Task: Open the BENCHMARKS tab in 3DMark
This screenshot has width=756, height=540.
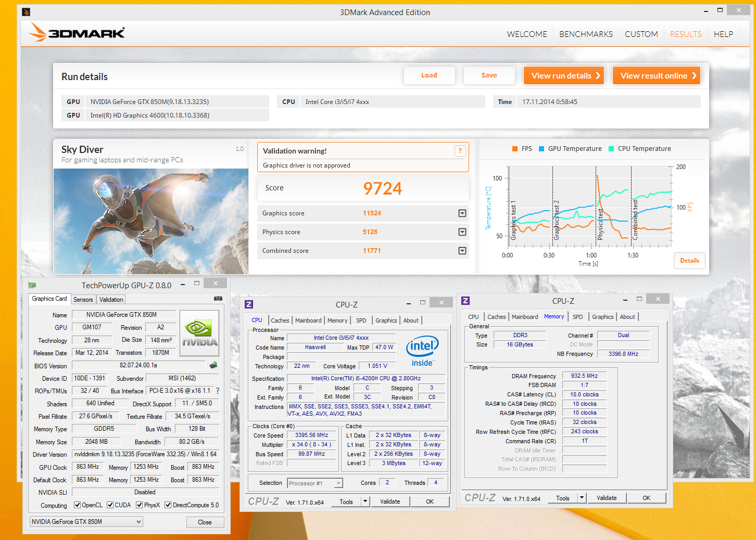Action: point(586,34)
